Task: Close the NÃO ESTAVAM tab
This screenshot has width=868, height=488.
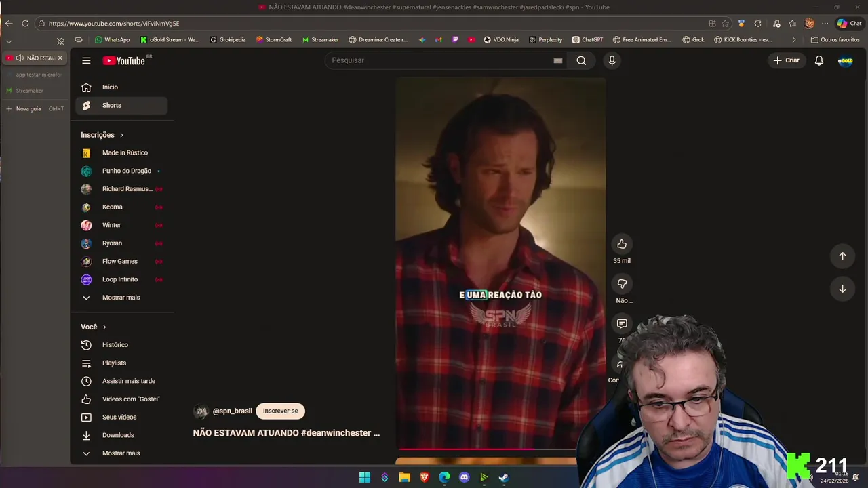Action: point(60,58)
